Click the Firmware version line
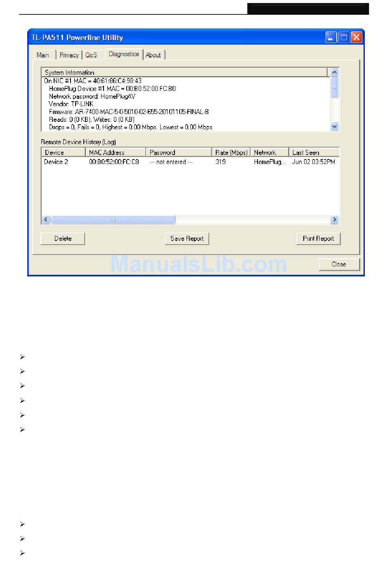 pos(129,112)
